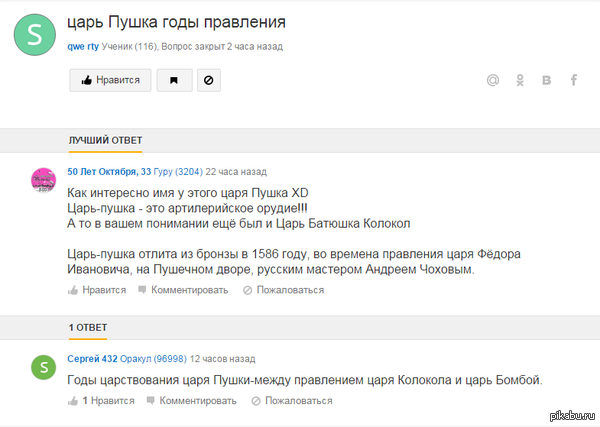Click the block/report circle icon button

[208, 80]
